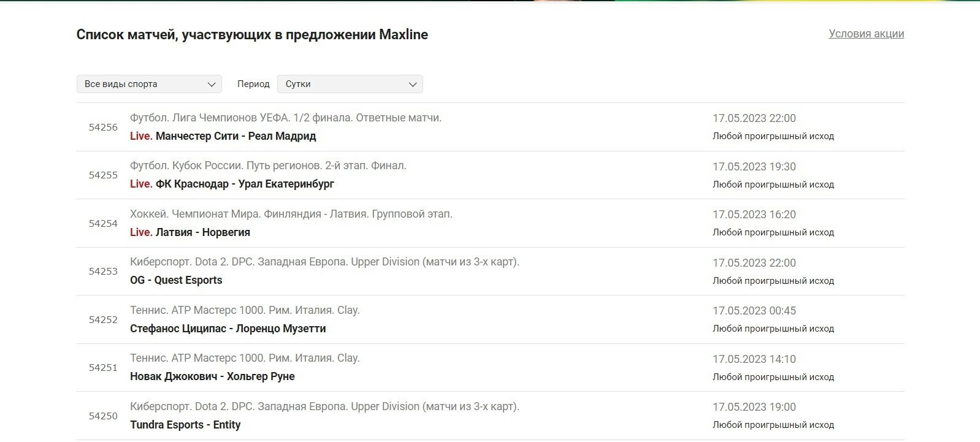Open the Tundra Esports - Entity match
Viewport: 980px width, 442px height.
click(185, 425)
